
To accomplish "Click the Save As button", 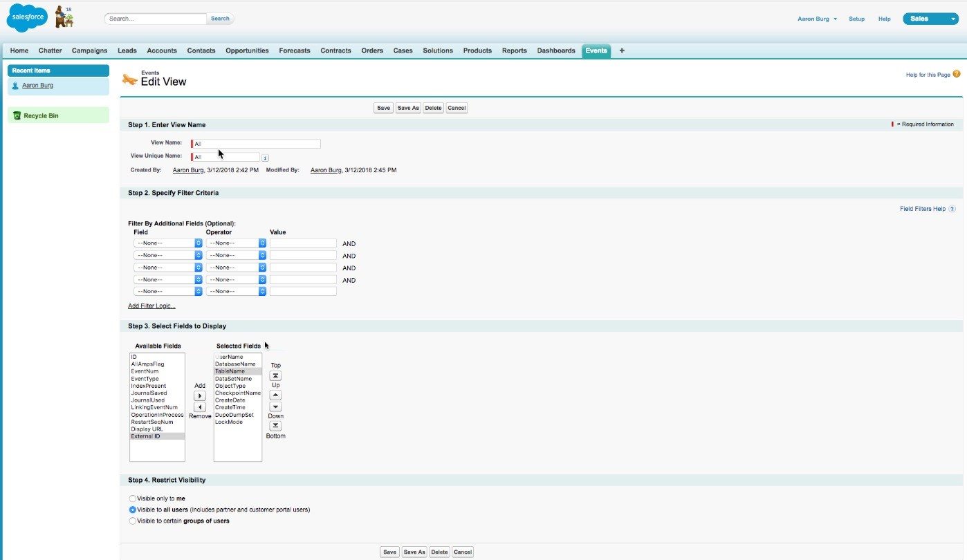I will click(408, 108).
